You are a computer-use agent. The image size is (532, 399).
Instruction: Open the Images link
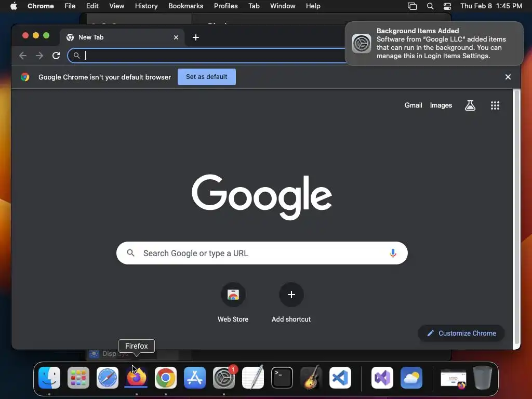(x=441, y=105)
